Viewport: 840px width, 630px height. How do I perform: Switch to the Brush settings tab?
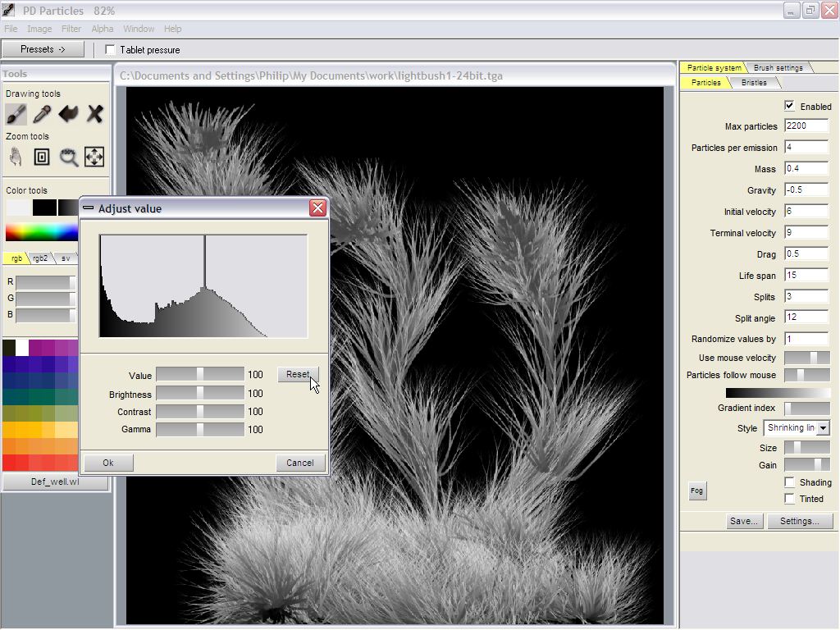(778, 67)
